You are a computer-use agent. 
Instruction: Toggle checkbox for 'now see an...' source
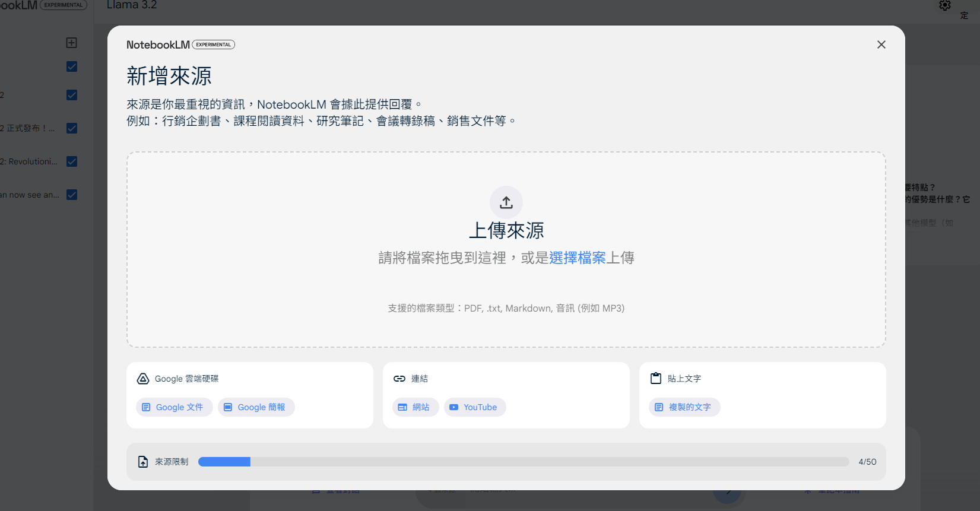pos(72,195)
